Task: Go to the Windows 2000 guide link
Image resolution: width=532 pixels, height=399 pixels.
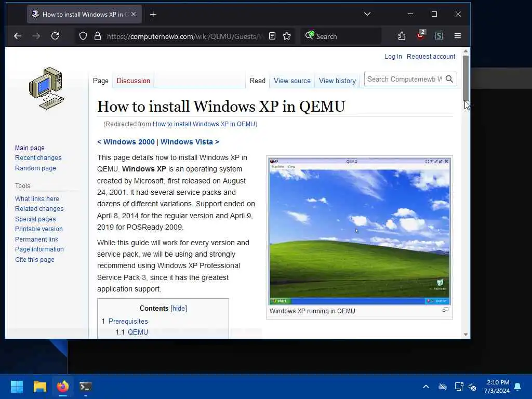Action: [x=126, y=142]
